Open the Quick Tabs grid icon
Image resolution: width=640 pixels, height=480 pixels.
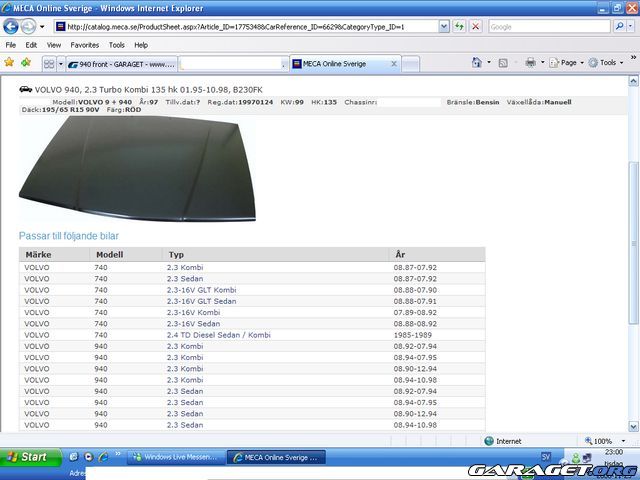point(48,64)
